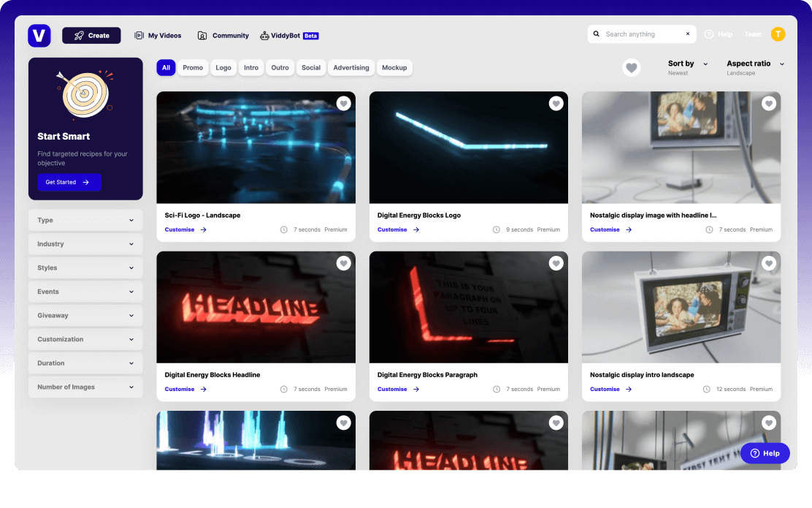Viewport: 812px width, 508px height.
Task: Expand the Number of Images filter
Action: [x=85, y=387]
